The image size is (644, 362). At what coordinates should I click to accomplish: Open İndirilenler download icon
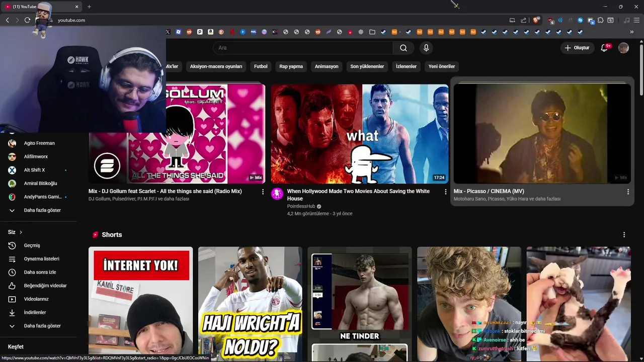coord(12,312)
